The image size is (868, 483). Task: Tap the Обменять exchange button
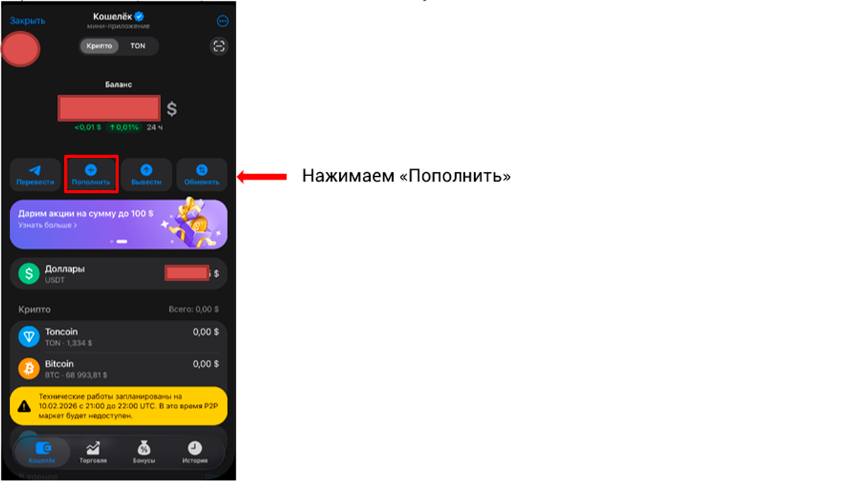pos(202,175)
